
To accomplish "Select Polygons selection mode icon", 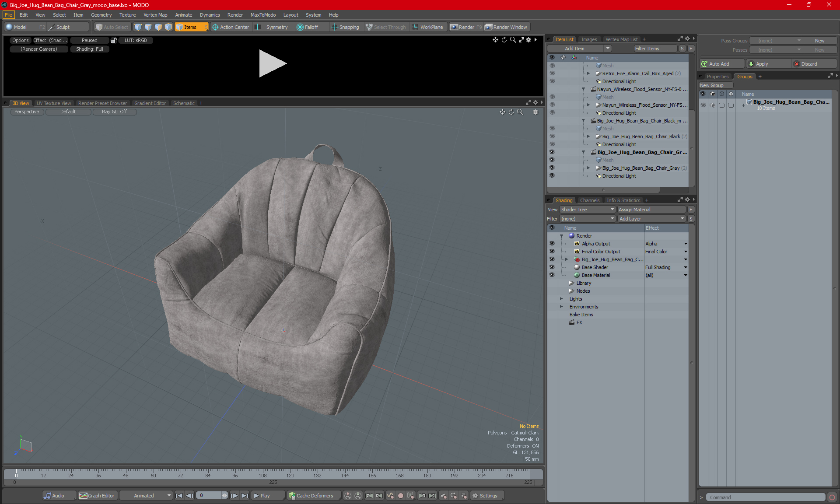I will point(158,27).
